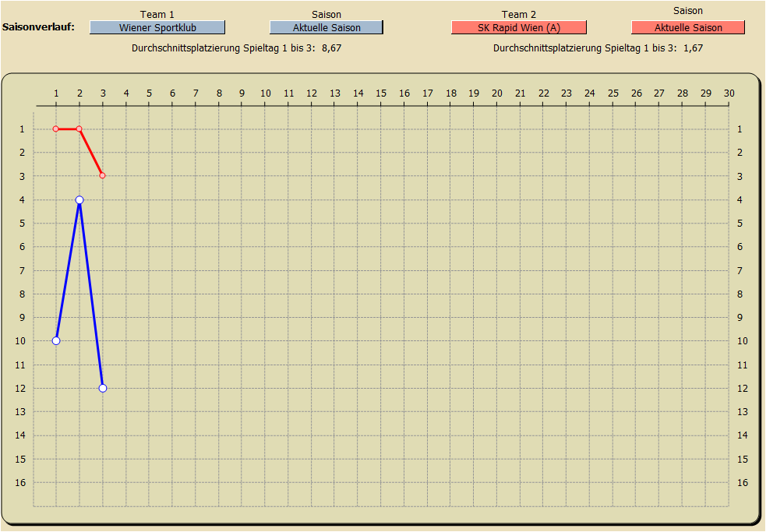
Task: Select red data point at matchday 2
Action: 79,129
